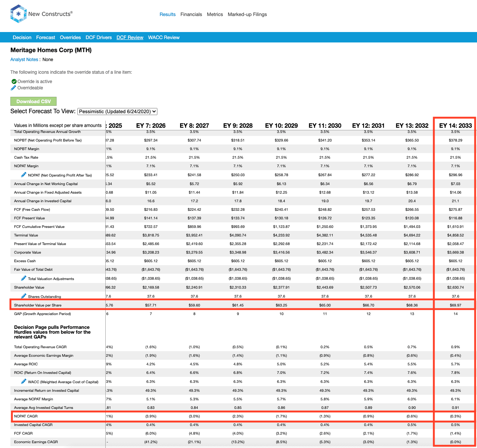Click the Fair Value of Total Debt label
This screenshot has width=477, height=448.
pyautogui.click(x=33, y=270)
